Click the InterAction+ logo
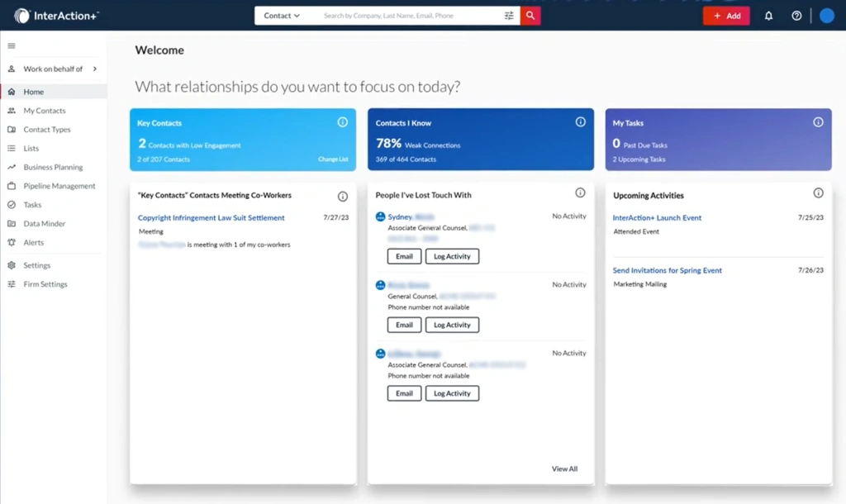 point(56,16)
